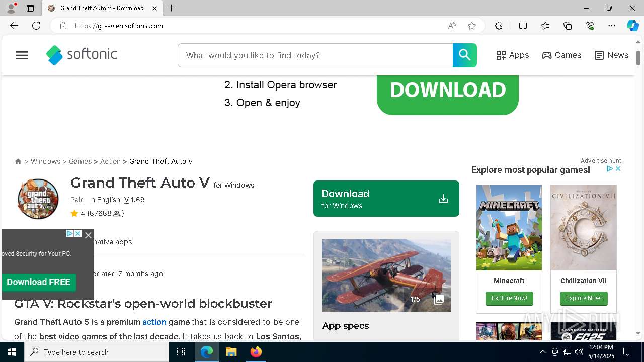Open Task View on taskbar
The width and height of the screenshot is (644, 362).
(x=182, y=352)
